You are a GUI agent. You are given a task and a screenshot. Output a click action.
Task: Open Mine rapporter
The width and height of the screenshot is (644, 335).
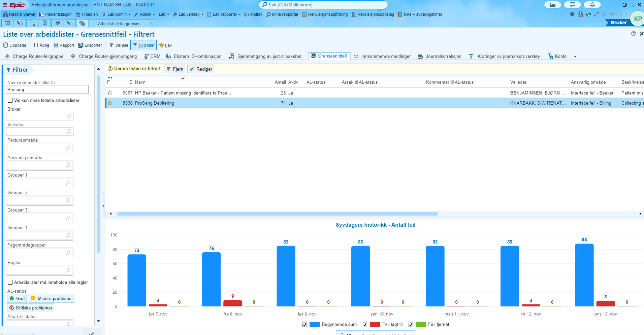tap(282, 14)
